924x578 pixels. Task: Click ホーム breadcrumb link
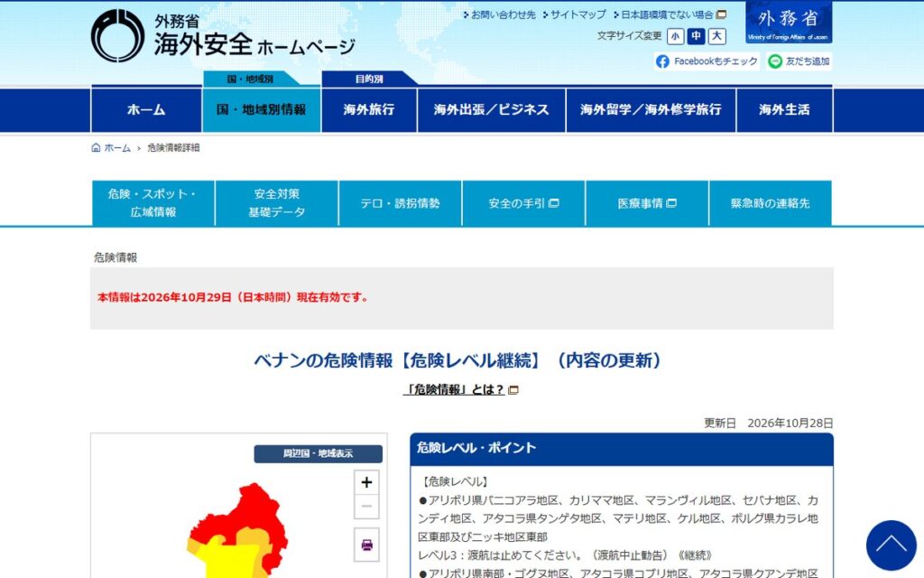point(117,147)
